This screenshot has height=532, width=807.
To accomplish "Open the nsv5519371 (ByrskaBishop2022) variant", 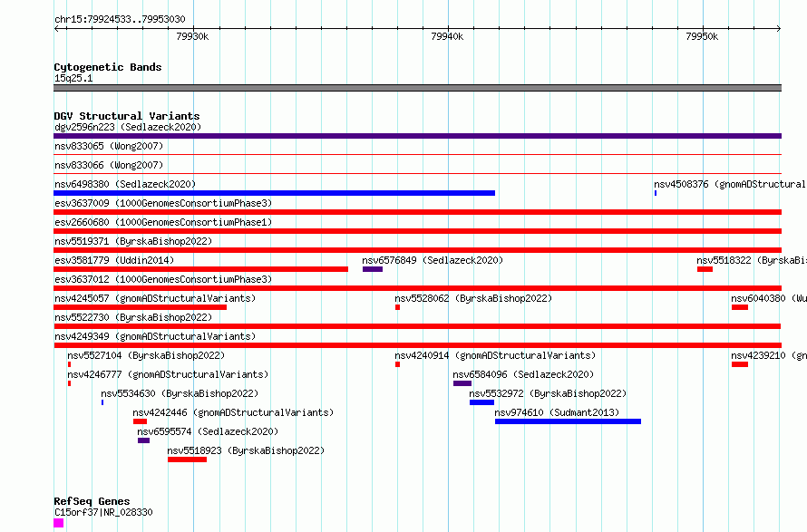I will (x=133, y=241).
